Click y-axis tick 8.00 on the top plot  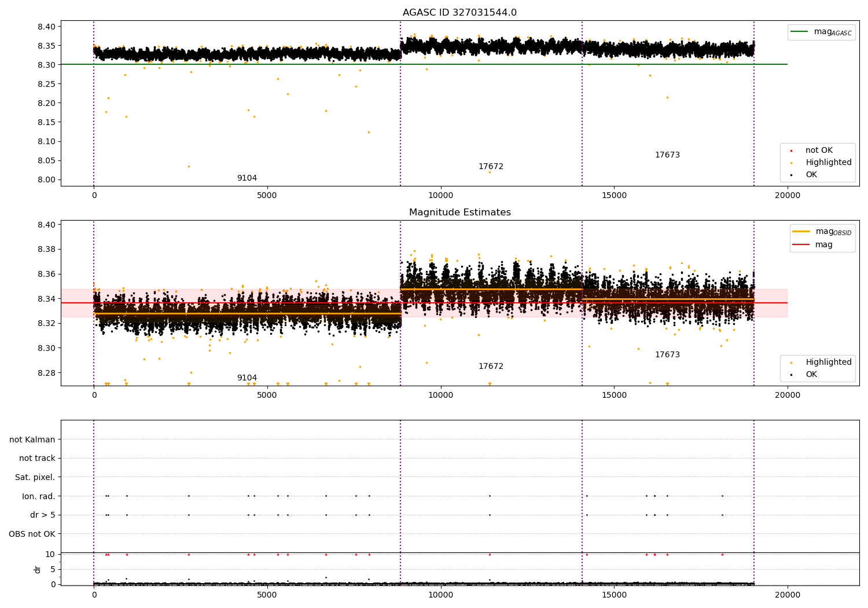pyautogui.click(x=47, y=180)
